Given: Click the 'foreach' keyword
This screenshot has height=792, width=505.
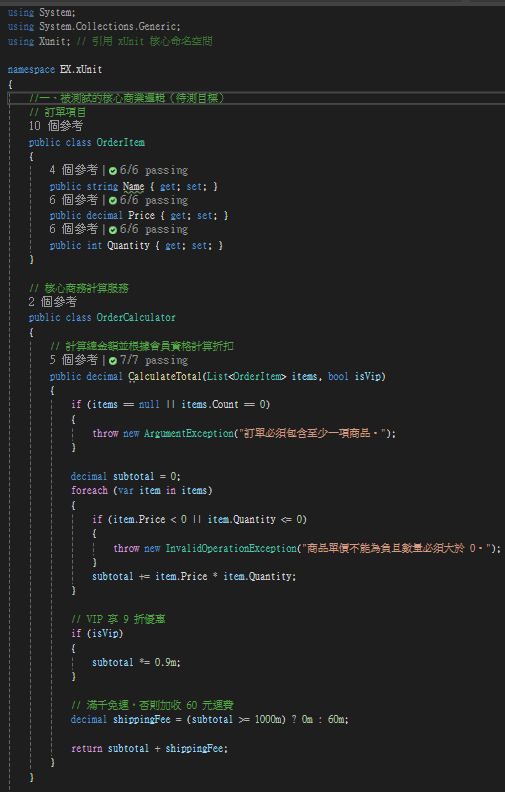Looking at the screenshot, I should point(89,490).
